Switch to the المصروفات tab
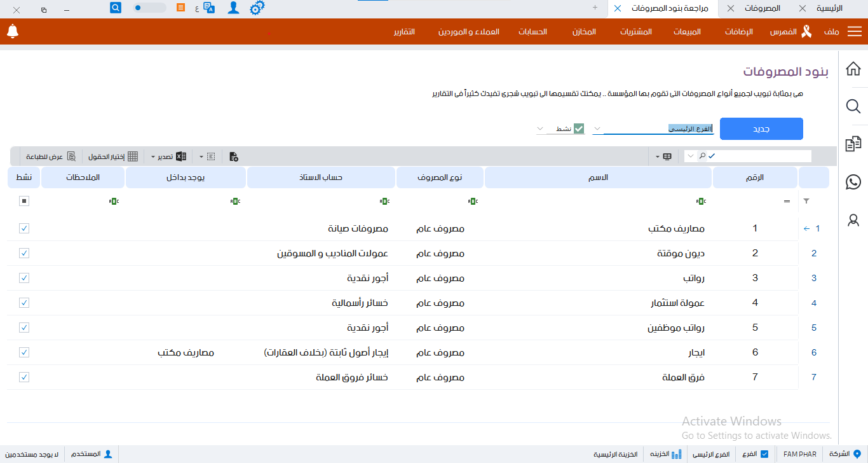Viewport: 868px width, 463px height. click(x=762, y=8)
